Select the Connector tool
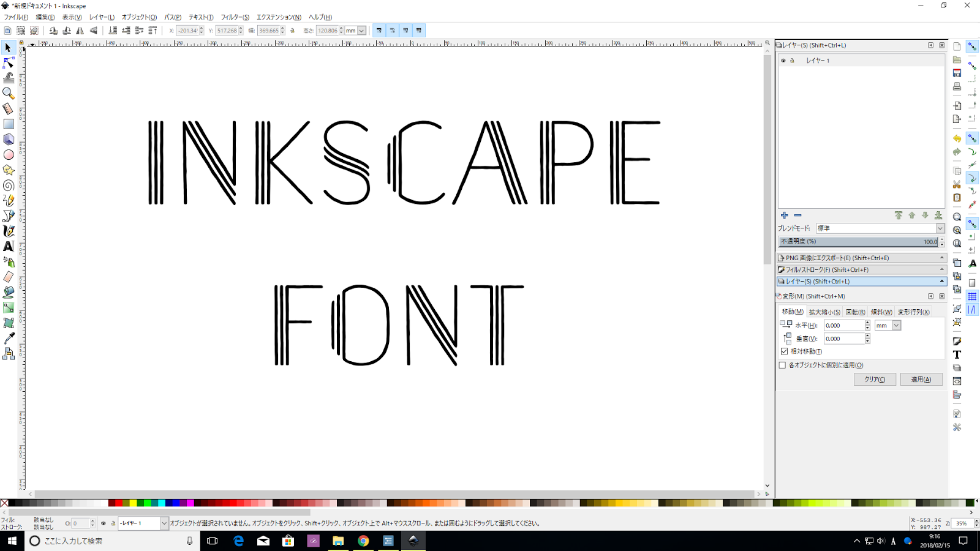This screenshot has height=551, width=980. click(x=9, y=354)
